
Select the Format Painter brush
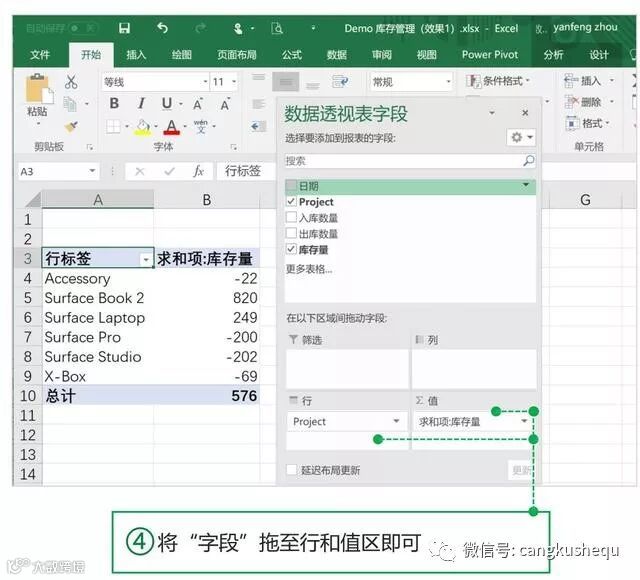click(x=71, y=127)
